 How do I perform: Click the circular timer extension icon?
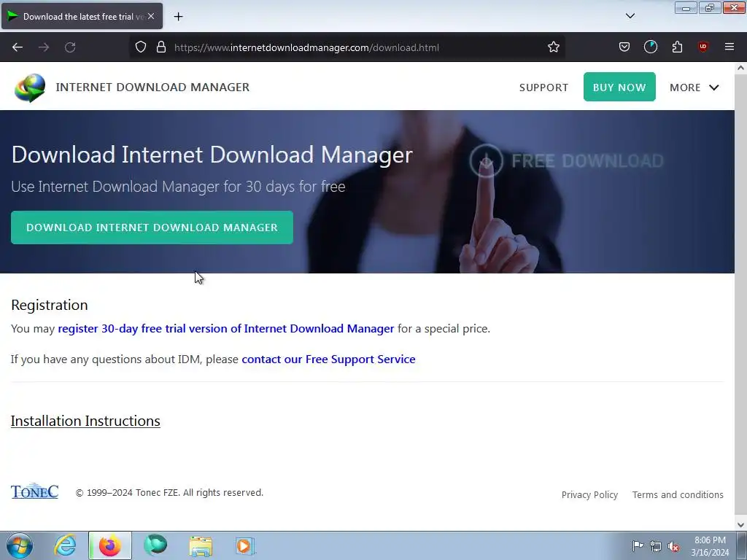650,47
